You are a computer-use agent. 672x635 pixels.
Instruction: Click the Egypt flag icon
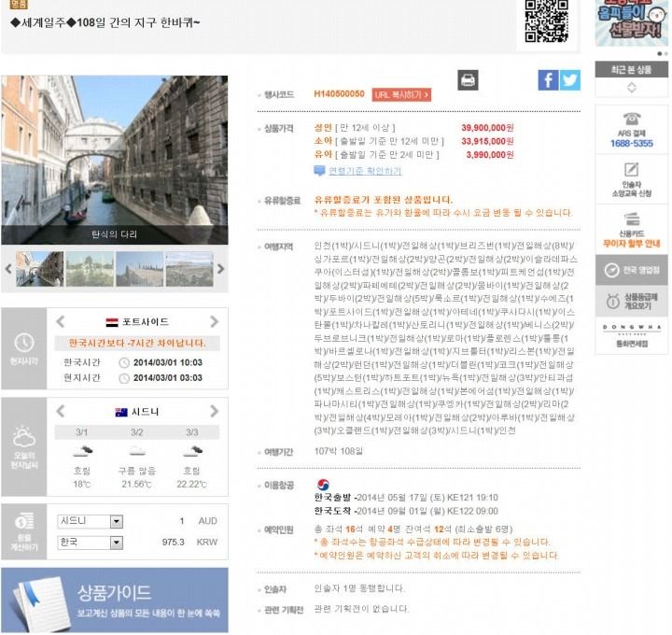click(x=112, y=322)
